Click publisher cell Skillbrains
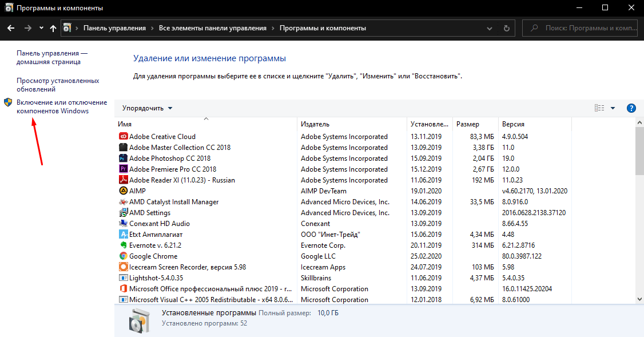 tap(316, 278)
